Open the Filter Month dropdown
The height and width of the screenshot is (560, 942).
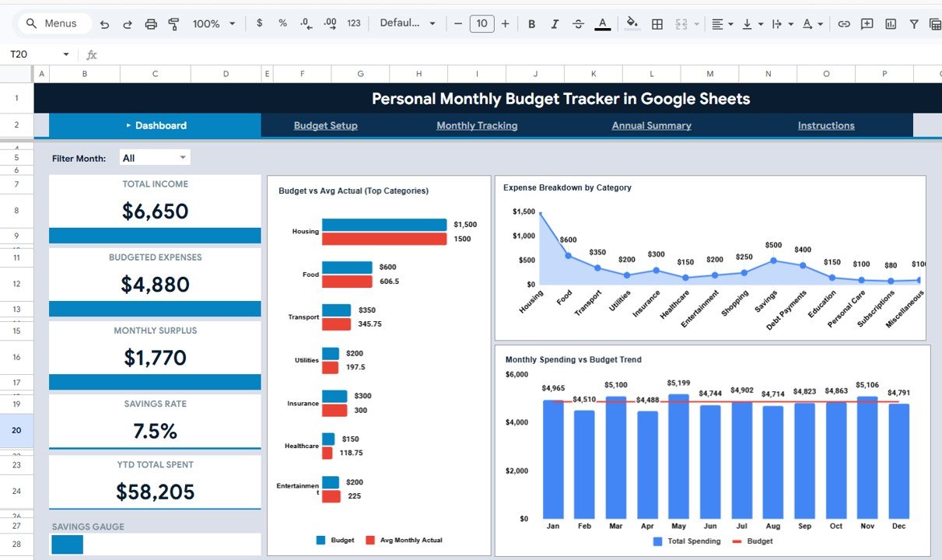coord(154,157)
